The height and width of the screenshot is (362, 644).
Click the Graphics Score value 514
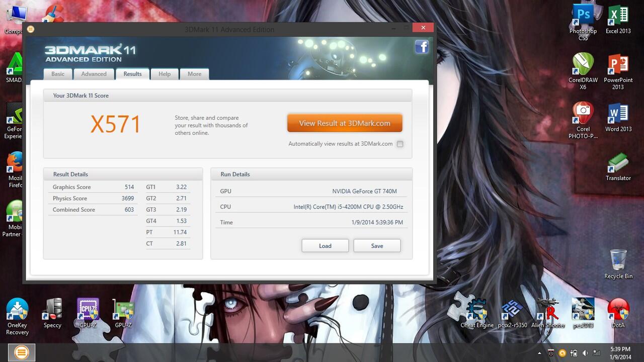pos(129,187)
